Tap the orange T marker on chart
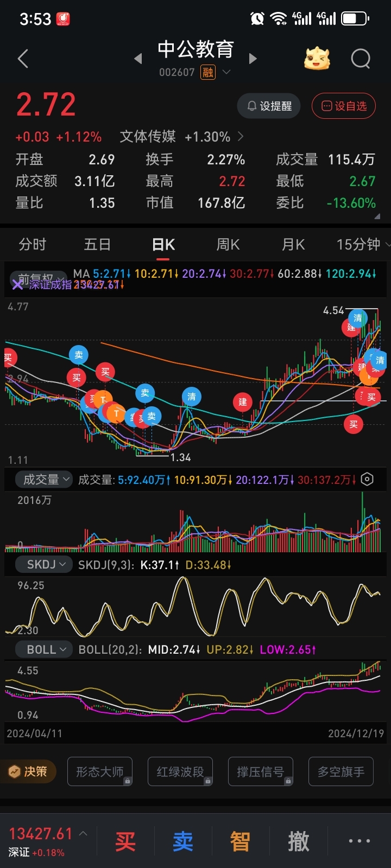The image size is (391, 868). [116, 413]
